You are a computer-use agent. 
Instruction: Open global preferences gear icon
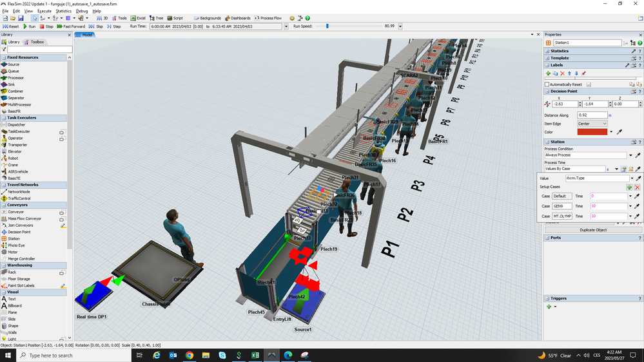coord(292,18)
